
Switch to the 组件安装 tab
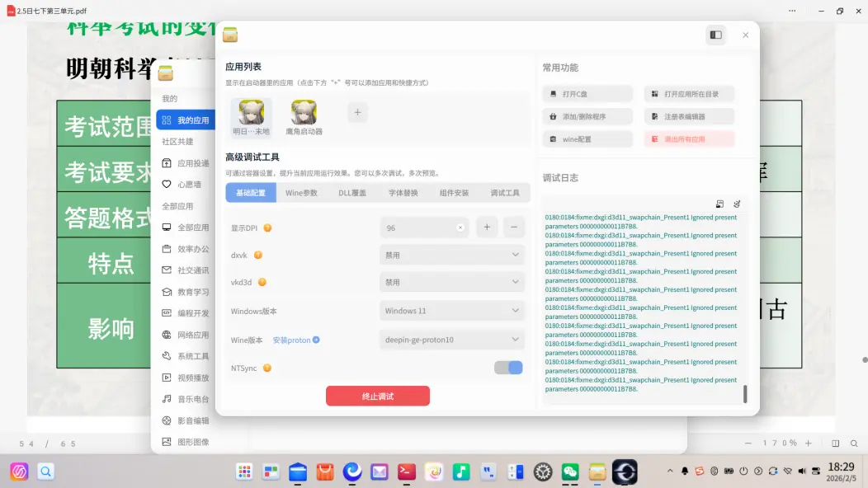(x=454, y=193)
